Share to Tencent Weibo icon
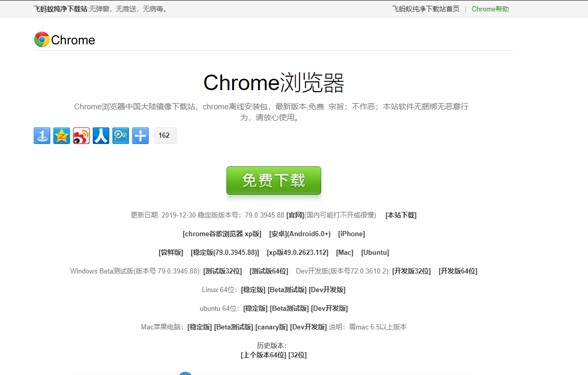 [x=121, y=136]
